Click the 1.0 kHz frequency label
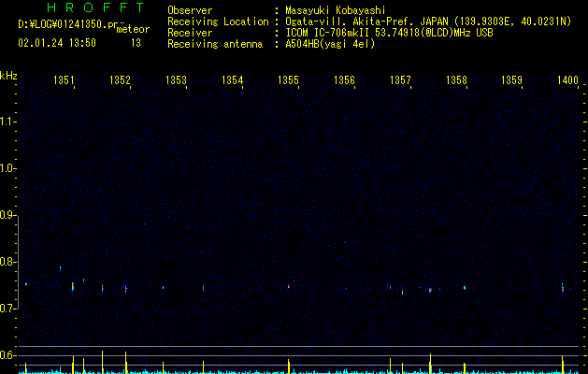Screen dimensions: 588x374 (x=7, y=168)
